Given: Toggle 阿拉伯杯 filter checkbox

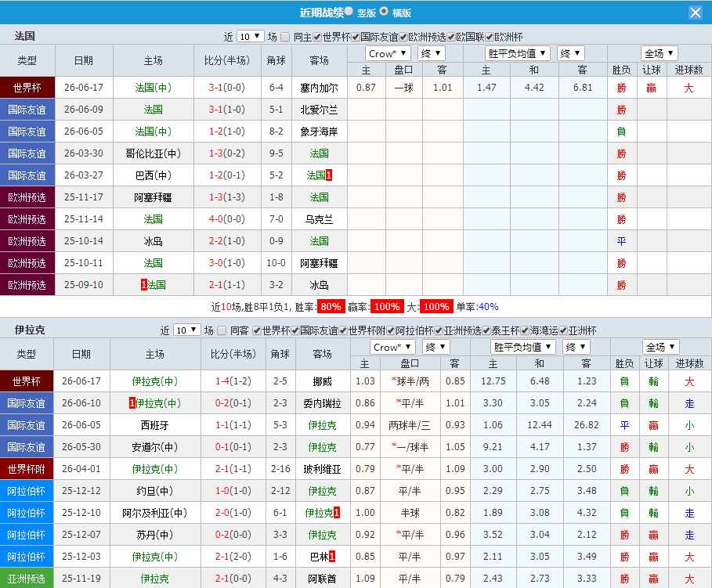Looking at the screenshot, I should click(391, 330).
